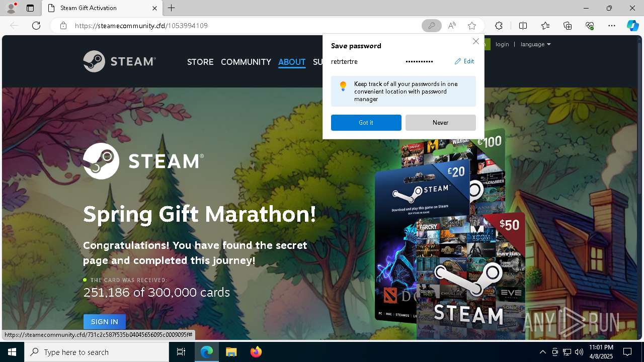Follow the login link in header

[x=502, y=44]
